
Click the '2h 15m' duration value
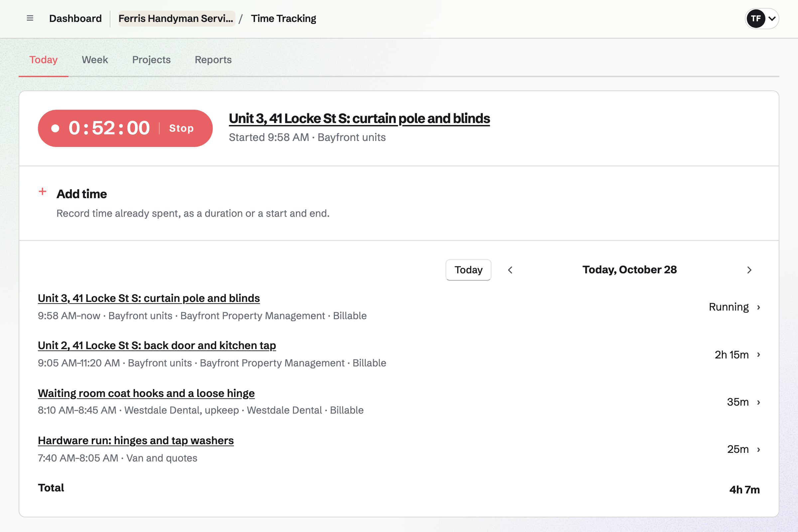click(x=731, y=354)
